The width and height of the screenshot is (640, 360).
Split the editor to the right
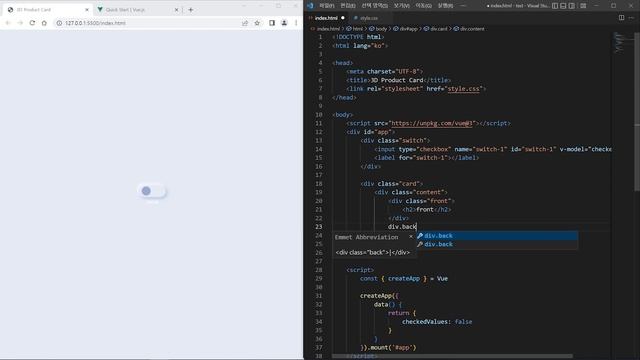click(x=621, y=18)
